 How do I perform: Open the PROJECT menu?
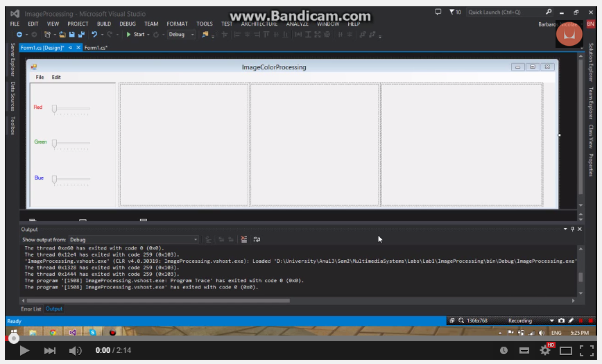pos(78,24)
